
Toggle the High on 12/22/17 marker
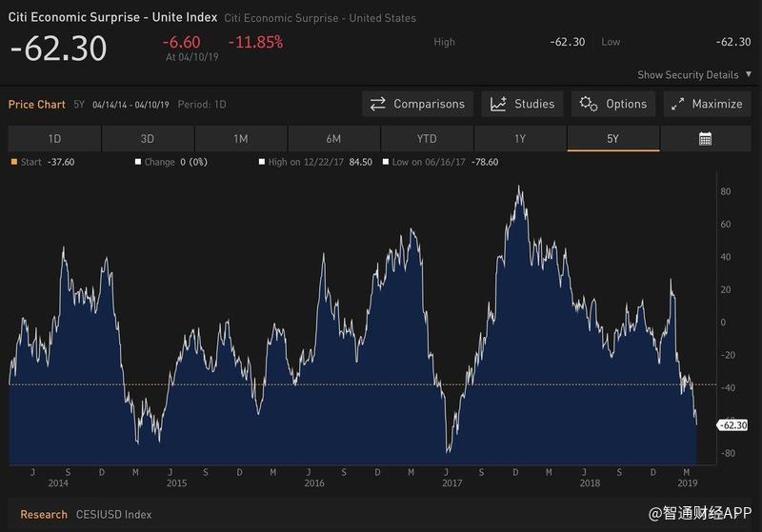(262, 163)
